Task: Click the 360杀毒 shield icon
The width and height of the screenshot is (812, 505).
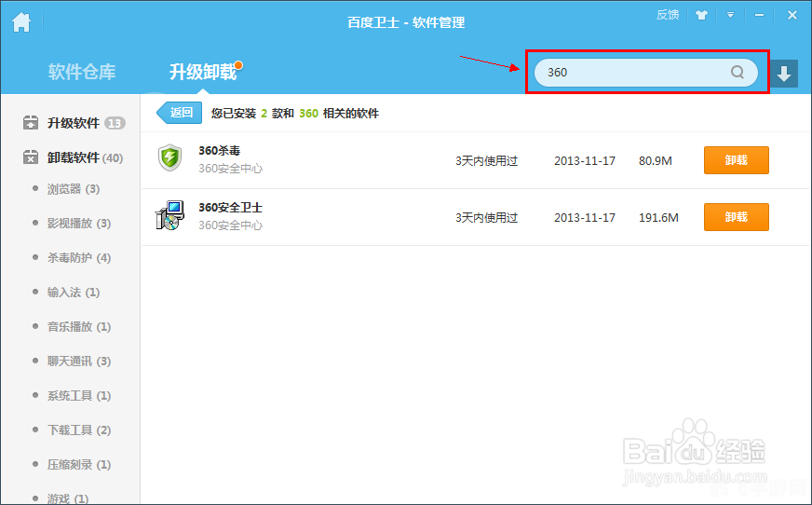Action: coord(169,158)
